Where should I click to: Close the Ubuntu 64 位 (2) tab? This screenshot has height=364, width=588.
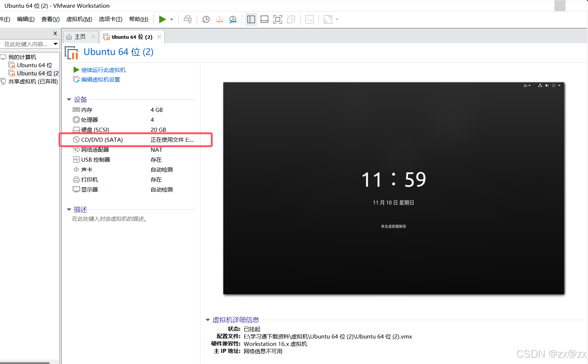coord(159,37)
